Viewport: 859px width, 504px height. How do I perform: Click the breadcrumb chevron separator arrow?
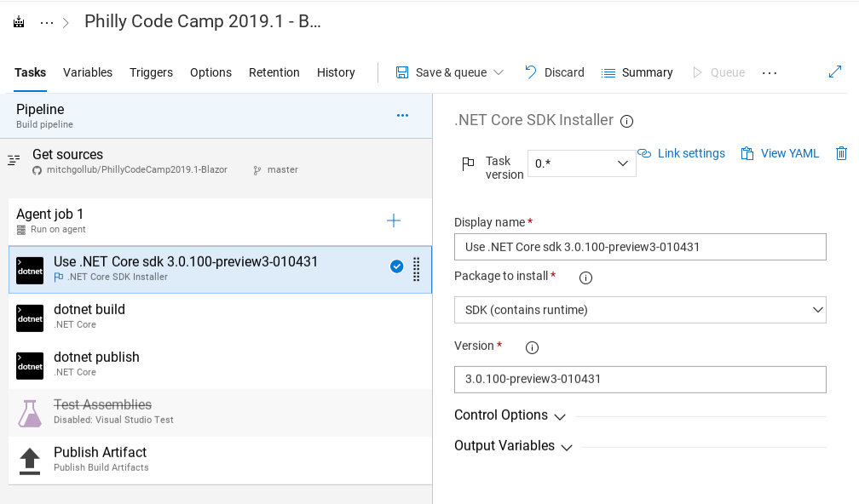66,23
